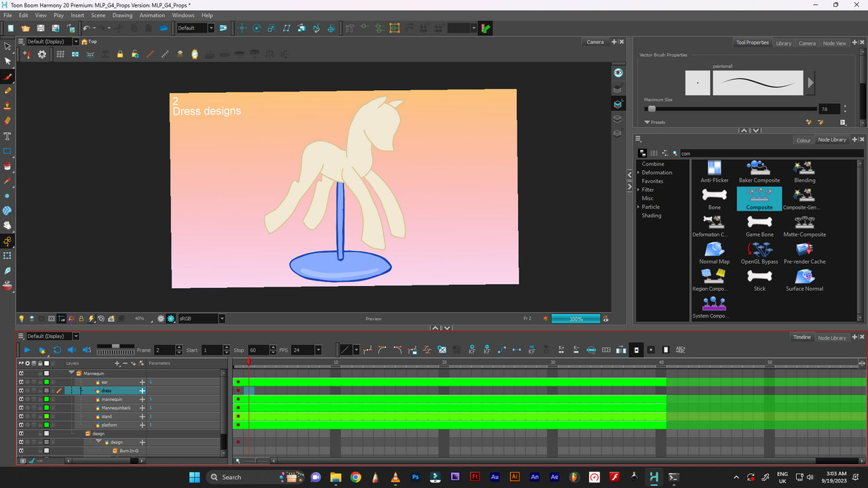
Task: Click the Rotate tool in top toolbar
Action: click(257, 28)
